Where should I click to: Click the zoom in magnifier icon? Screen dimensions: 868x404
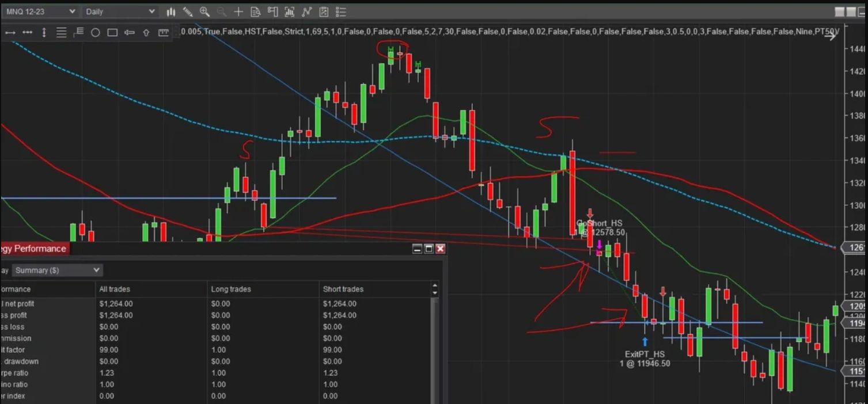[x=204, y=12]
